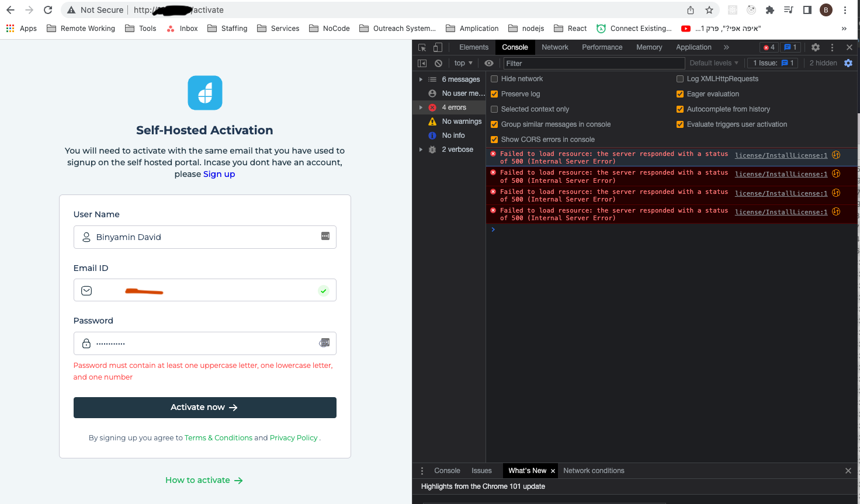
Task: Show more DevTools tabs chevron
Action: [x=726, y=47]
